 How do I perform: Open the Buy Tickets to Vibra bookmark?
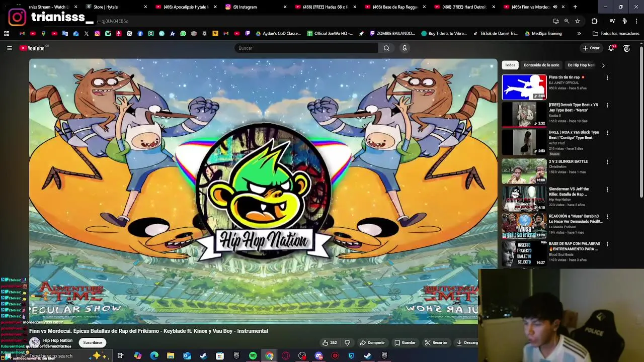[x=444, y=34]
